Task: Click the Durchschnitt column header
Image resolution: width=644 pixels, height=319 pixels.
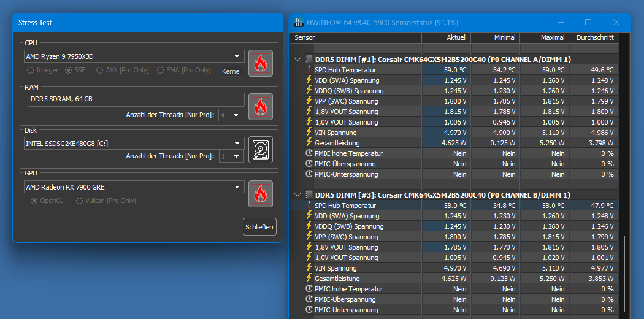Action: [593, 37]
